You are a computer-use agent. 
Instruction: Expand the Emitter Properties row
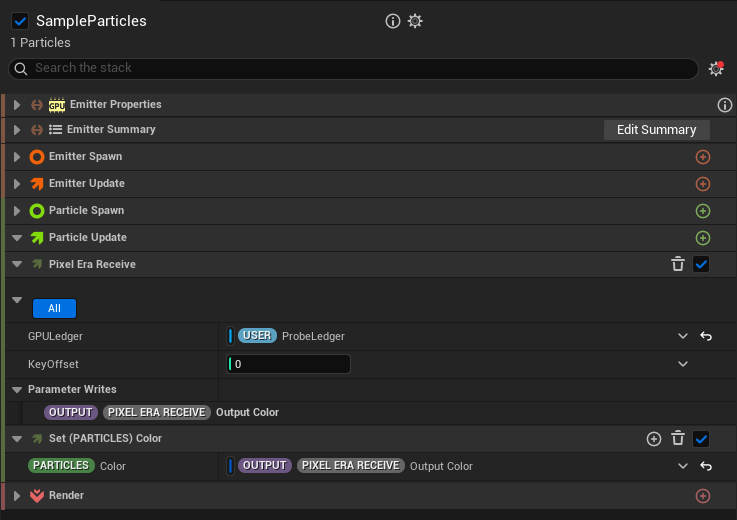click(x=17, y=105)
